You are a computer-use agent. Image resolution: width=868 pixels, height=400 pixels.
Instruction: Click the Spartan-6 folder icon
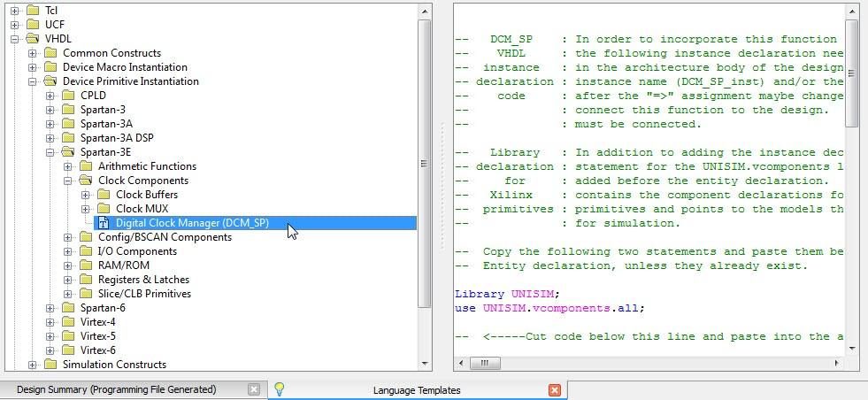coord(68,307)
